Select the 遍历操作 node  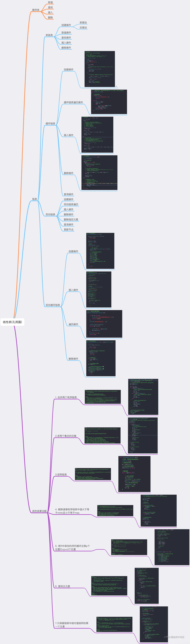click(x=73, y=324)
